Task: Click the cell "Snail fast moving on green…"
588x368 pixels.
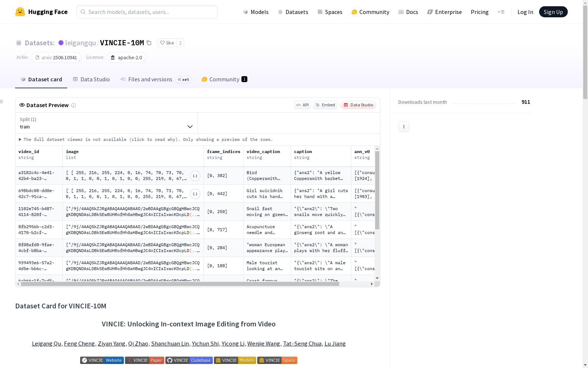Action: coord(267,212)
